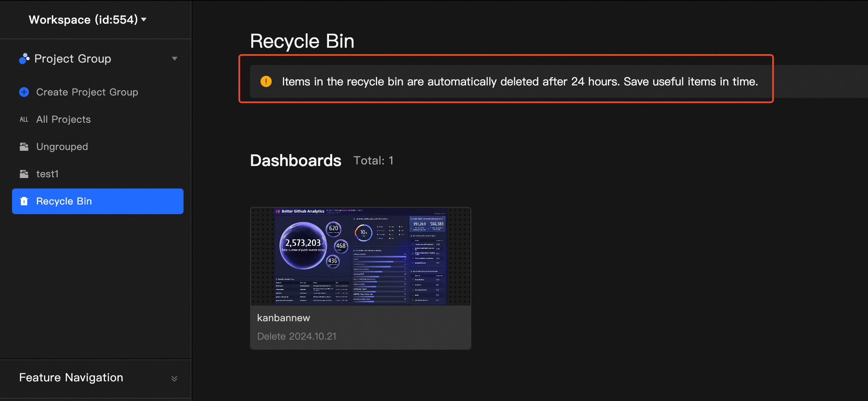Viewport: 868px width, 401px height.
Task: Select the ALL icon next to All Projects
Action: click(x=24, y=119)
